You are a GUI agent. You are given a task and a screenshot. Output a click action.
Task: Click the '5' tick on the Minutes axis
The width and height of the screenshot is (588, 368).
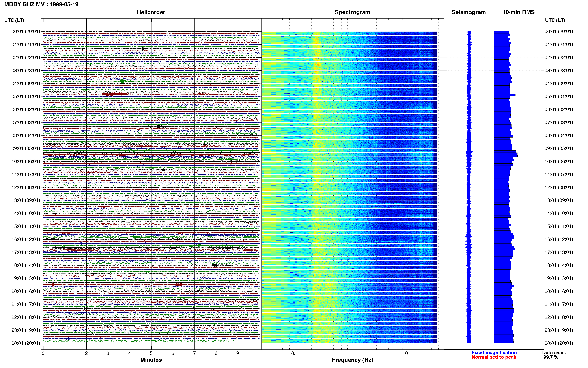pos(151,353)
